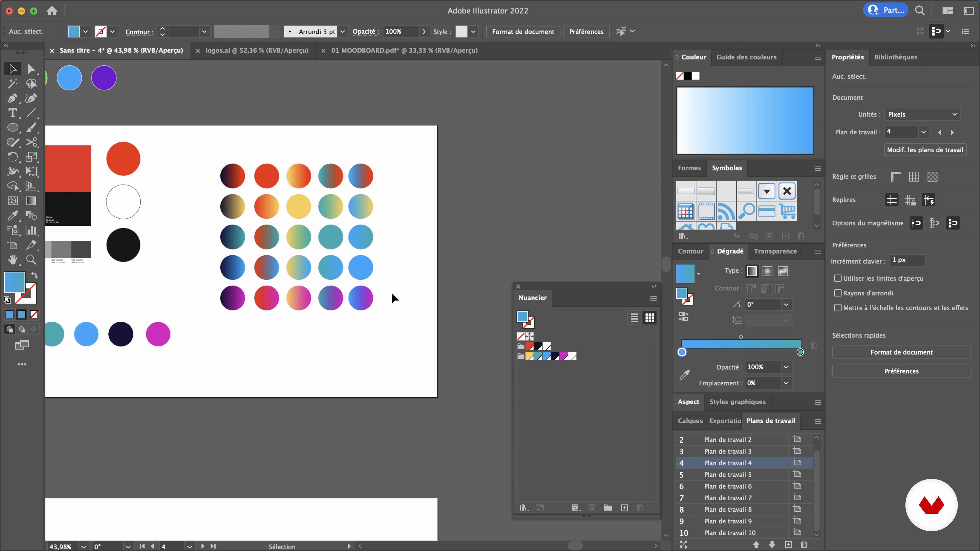The width and height of the screenshot is (980, 551).
Task: Select the Eyedropper tool
Action: tap(13, 216)
